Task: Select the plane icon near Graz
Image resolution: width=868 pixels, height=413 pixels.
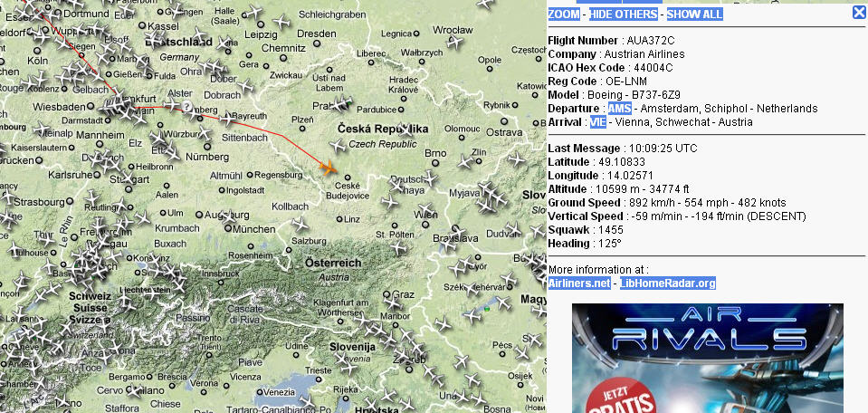Action: (x=393, y=303)
